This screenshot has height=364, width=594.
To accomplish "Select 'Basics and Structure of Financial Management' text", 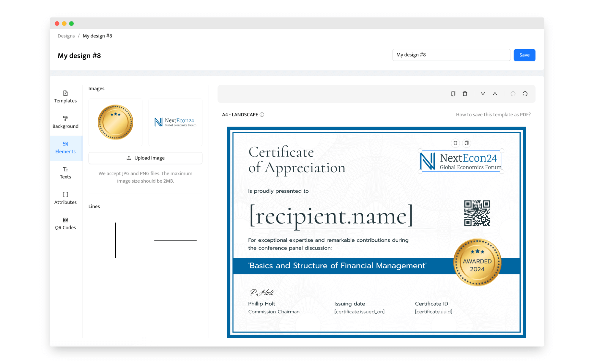I will (x=337, y=265).
